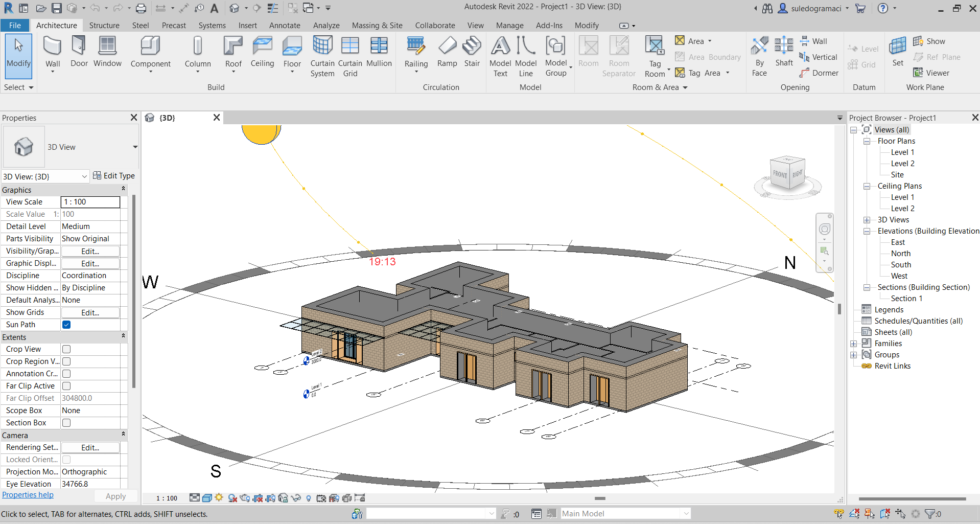Toggle Reveal Hidden Elements lightbulb icon

pyautogui.click(x=308, y=497)
